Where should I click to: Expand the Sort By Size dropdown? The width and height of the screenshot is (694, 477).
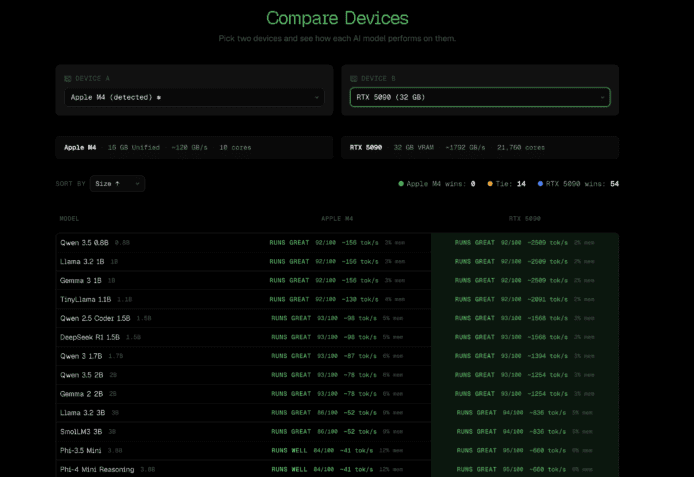(x=117, y=184)
